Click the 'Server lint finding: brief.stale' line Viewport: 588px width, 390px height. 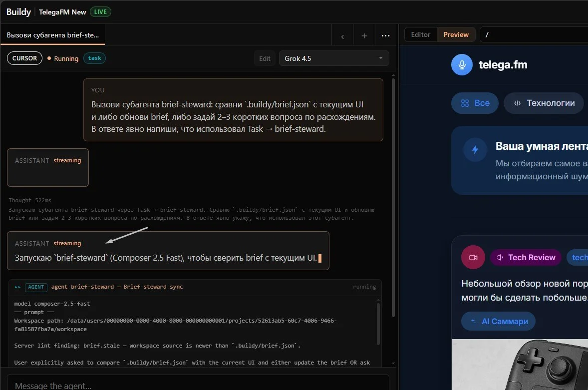pyautogui.click(x=157, y=346)
